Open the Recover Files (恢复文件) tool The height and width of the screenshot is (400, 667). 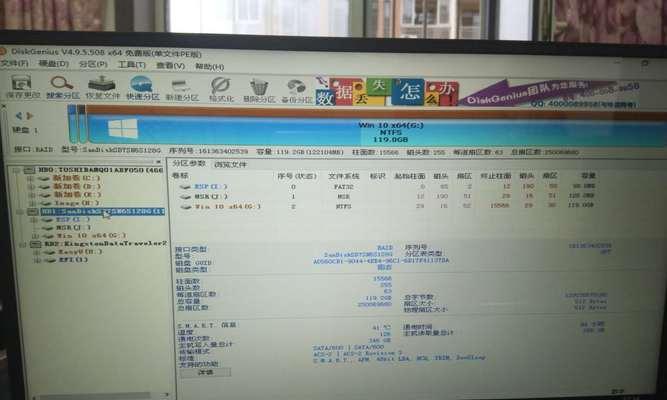point(101,88)
